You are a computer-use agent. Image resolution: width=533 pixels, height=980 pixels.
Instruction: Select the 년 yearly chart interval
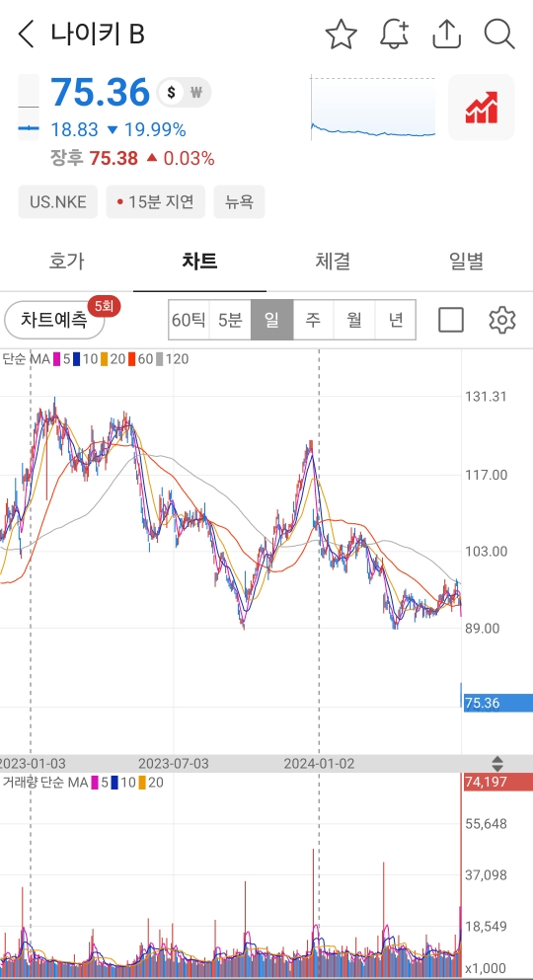(395, 320)
